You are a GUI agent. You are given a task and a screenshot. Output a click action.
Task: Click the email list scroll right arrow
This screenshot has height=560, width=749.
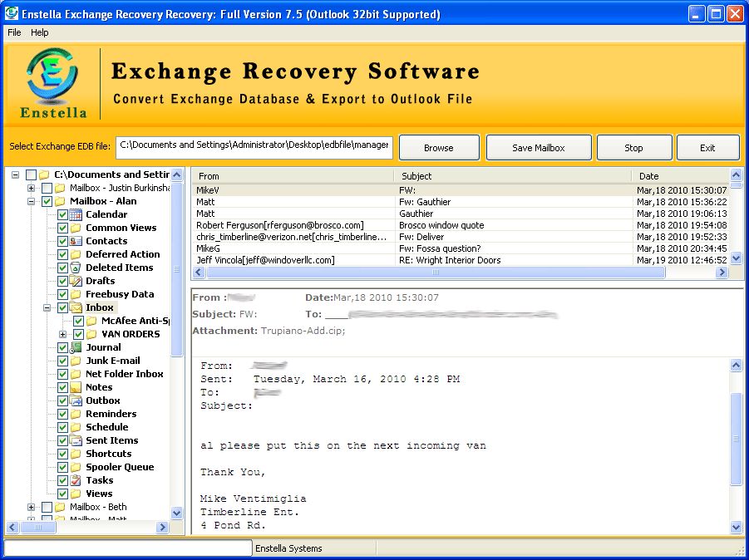pyautogui.click(x=722, y=273)
